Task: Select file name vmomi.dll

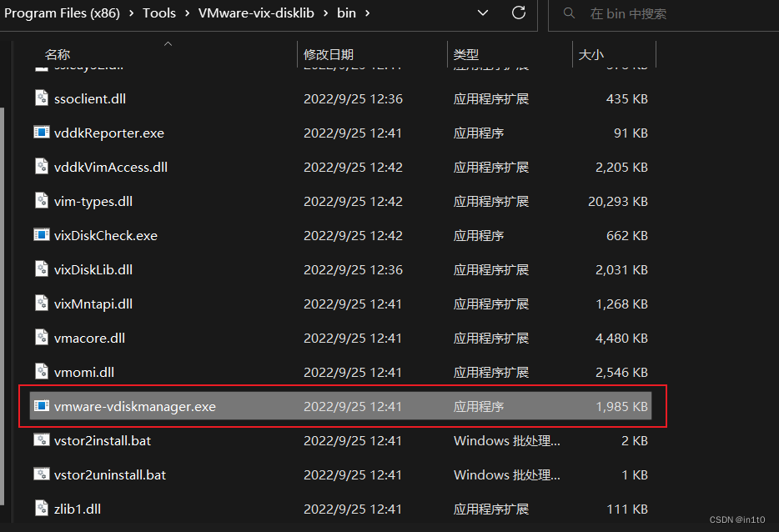Action: click(84, 373)
